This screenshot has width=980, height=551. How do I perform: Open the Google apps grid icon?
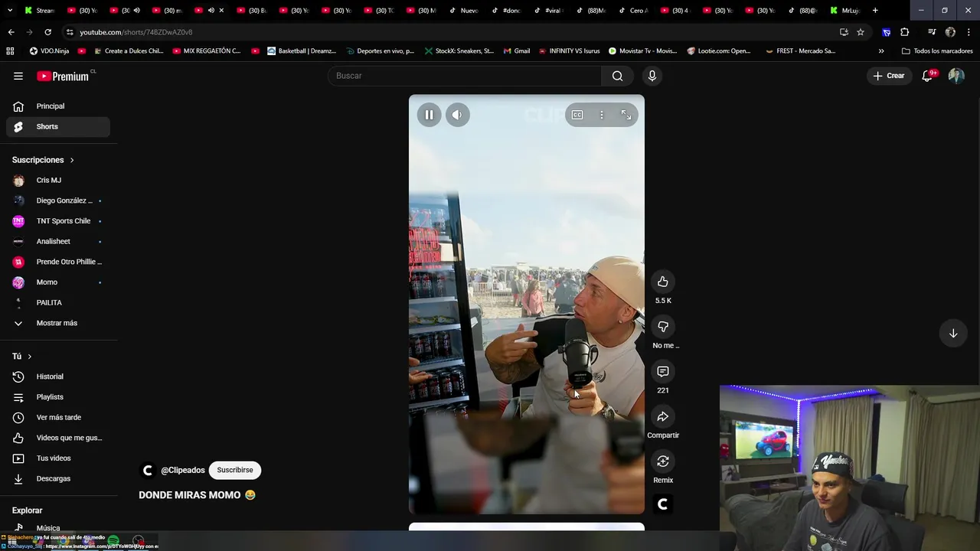click(10, 51)
